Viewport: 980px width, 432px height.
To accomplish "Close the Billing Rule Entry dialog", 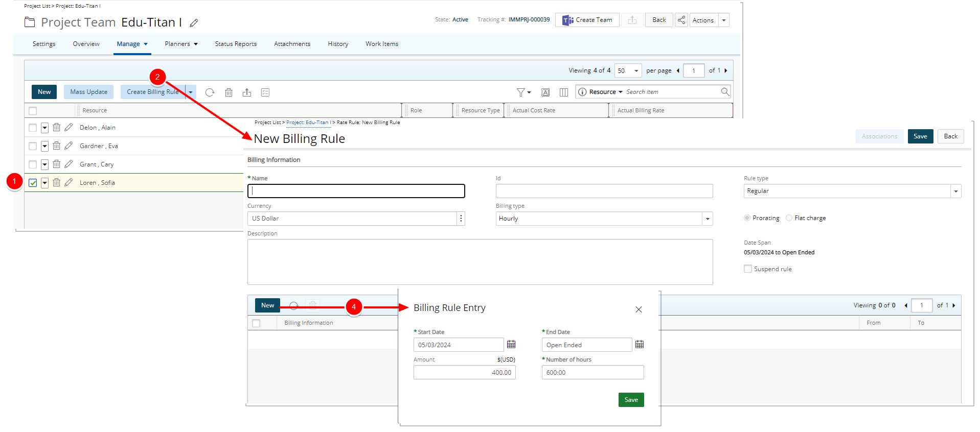I will pyautogui.click(x=639, y=309).
